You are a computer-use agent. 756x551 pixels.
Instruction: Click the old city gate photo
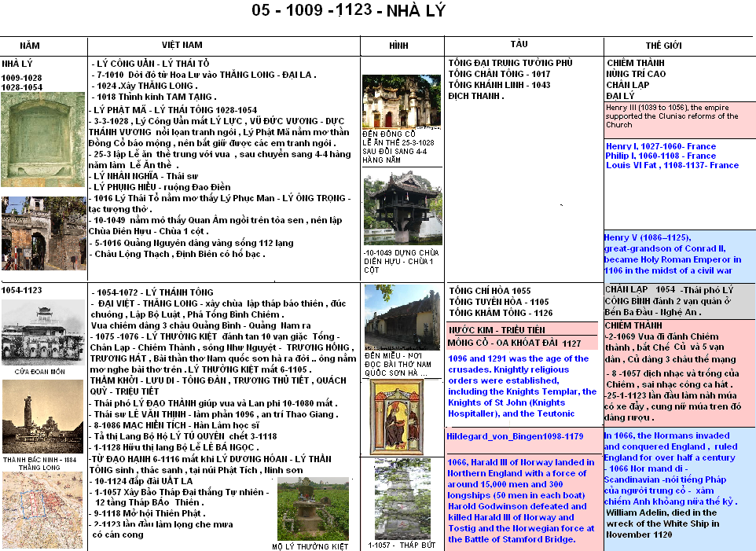(43, 233)
